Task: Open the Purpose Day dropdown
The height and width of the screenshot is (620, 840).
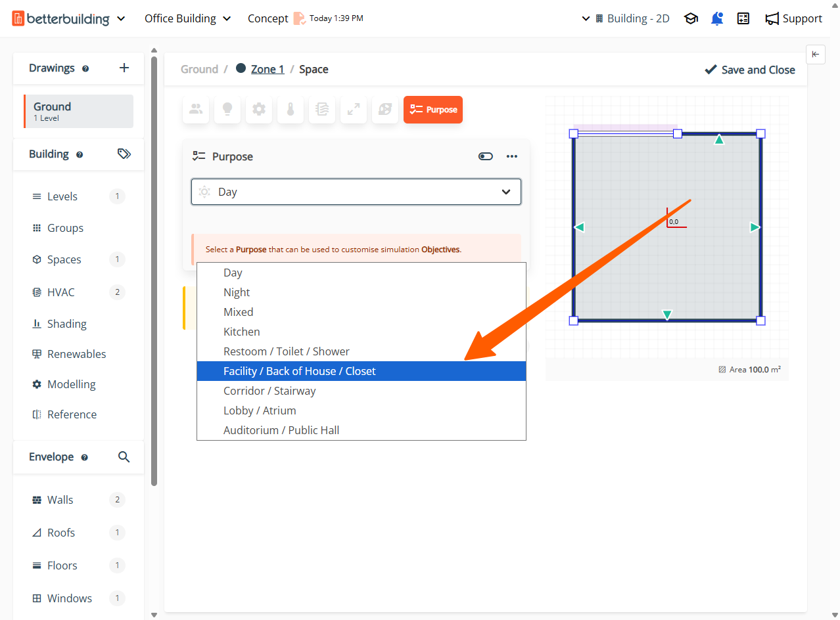Action: 356,192
